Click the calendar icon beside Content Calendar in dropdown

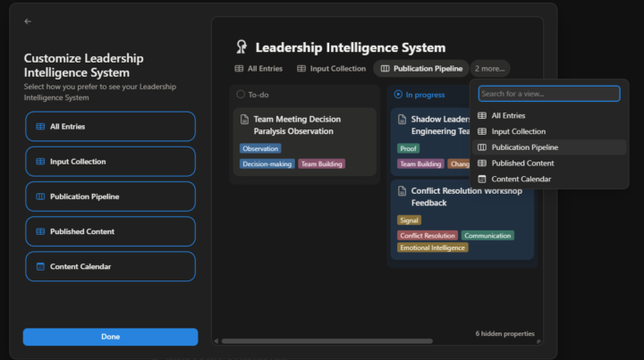coord(482,180)
